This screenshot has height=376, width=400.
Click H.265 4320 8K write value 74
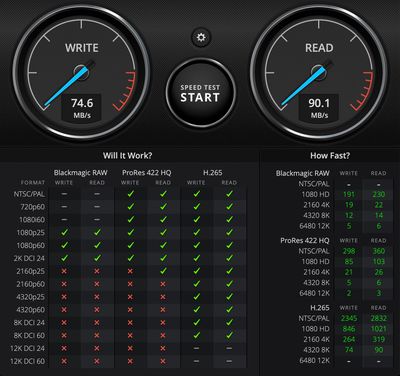[349, 350]
